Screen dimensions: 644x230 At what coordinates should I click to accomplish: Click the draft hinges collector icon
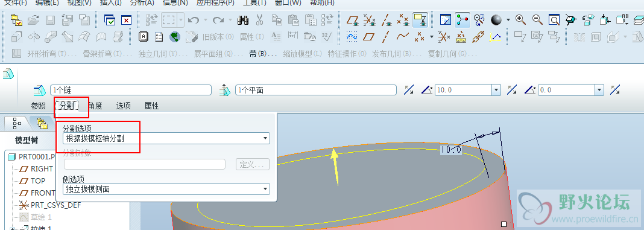point(40,90)
